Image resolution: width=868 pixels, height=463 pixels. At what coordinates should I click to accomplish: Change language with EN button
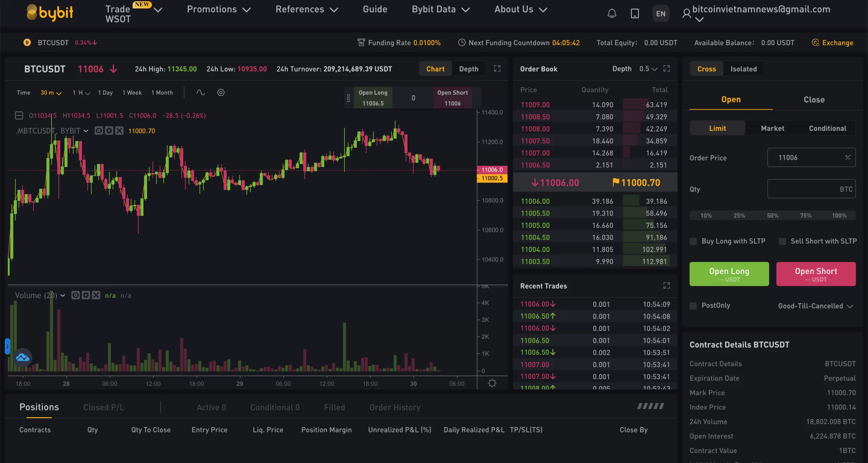tap(660, 14)
